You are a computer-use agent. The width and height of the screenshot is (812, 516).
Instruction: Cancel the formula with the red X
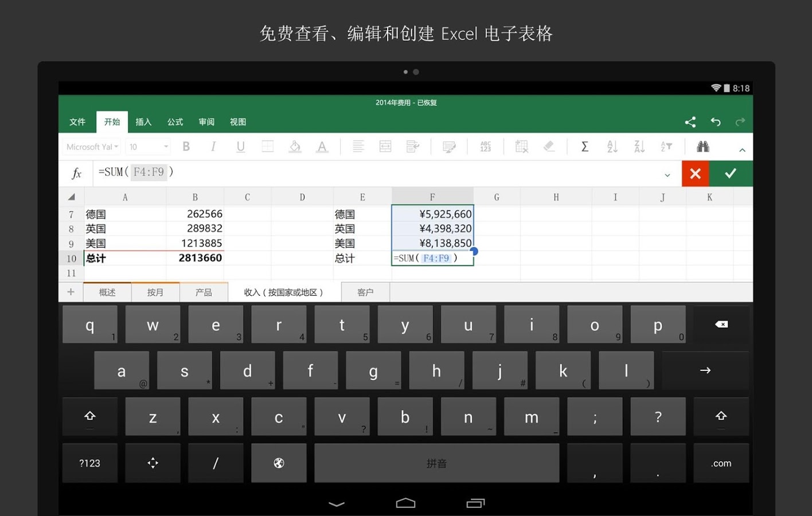tap(696, 173)
